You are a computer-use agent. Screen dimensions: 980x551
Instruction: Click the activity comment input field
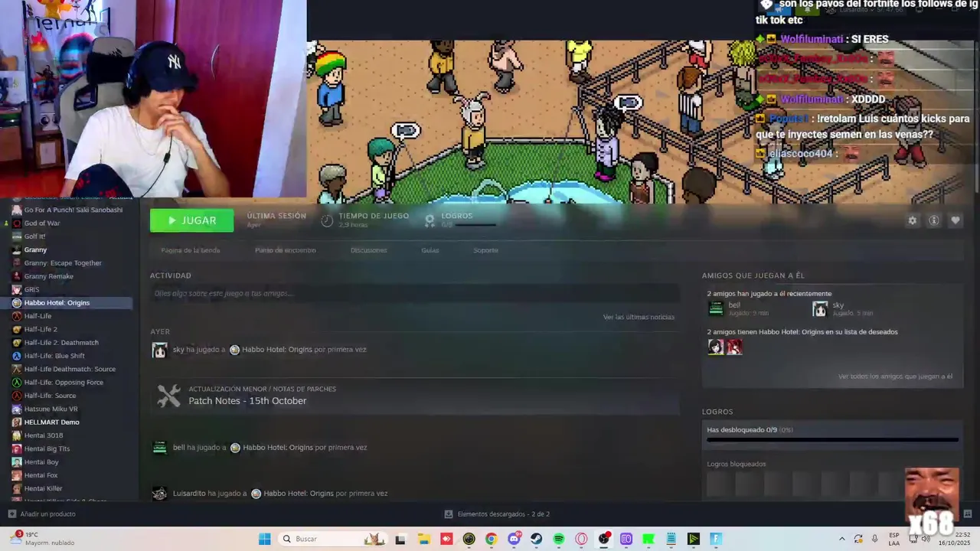[x=415, y=293]
